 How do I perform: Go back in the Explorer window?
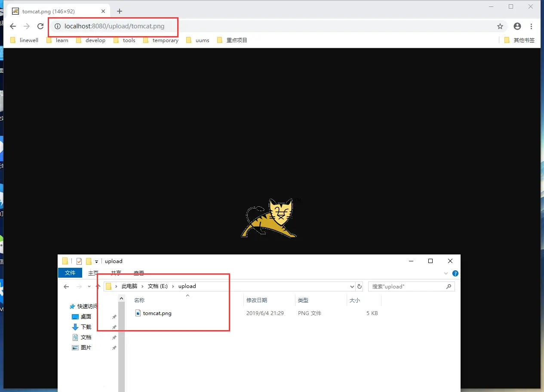[x=66, y=286]
